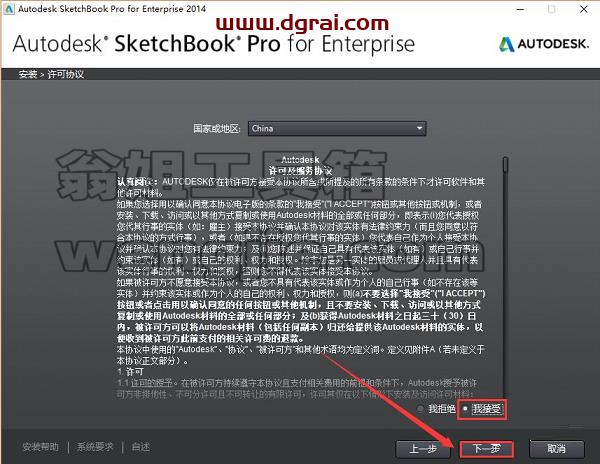Click the arrow on the China dropdown
This screenshot has height=464, width=600.
pyautogui.click(x=419, y=129)
